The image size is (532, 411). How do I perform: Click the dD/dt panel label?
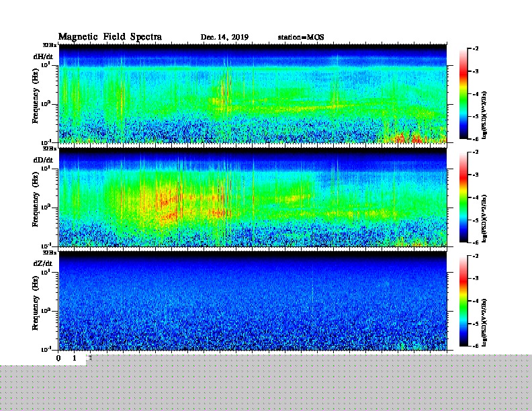click(x=43, y=160)
